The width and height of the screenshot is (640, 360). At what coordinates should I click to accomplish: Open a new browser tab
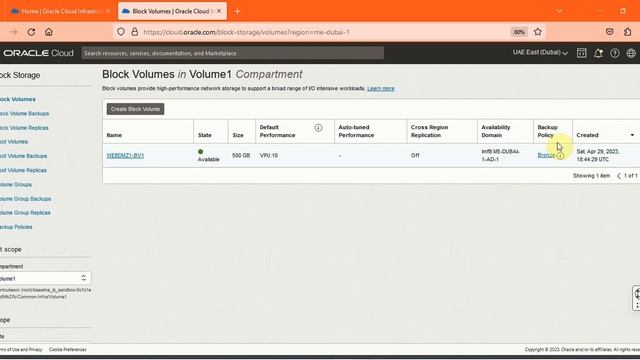237,11
